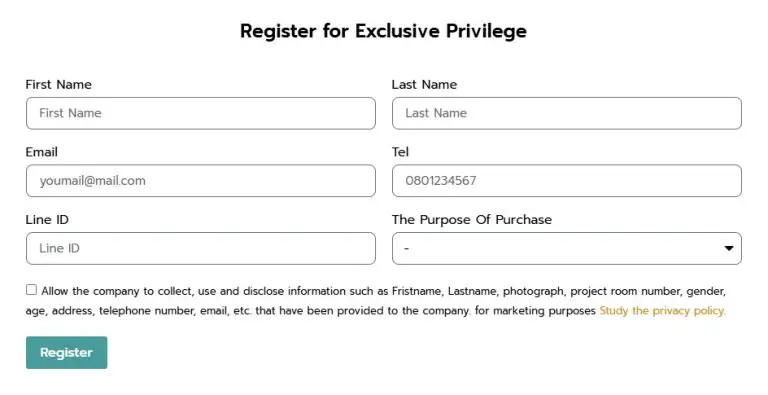Tick the data collection consent checkbox
Screen dimensions: 768x395
click(31, 290)
